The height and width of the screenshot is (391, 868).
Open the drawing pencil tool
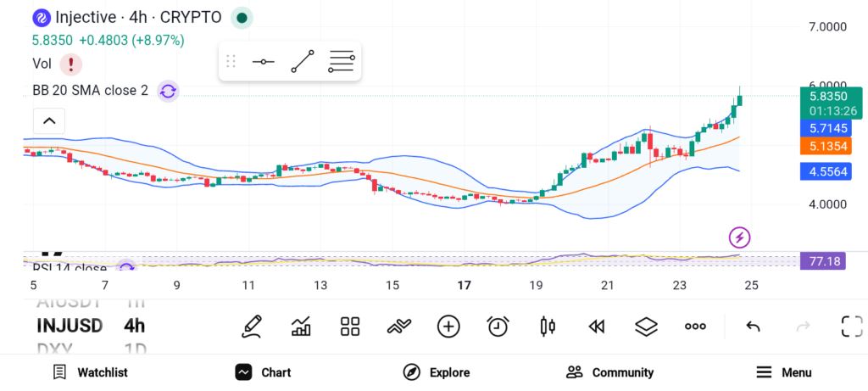251,327
